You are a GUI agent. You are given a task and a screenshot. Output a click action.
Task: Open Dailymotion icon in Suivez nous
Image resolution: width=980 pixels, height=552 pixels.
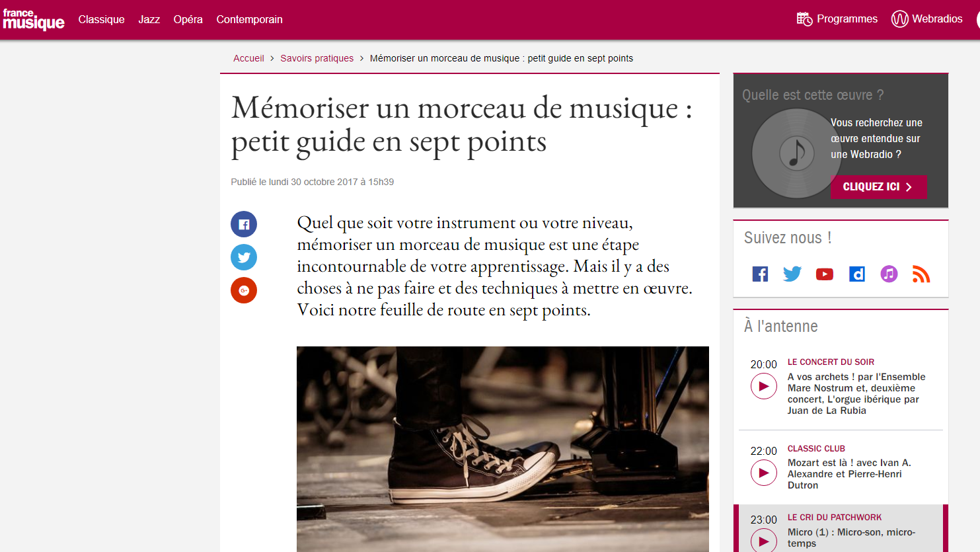[857, 274]
